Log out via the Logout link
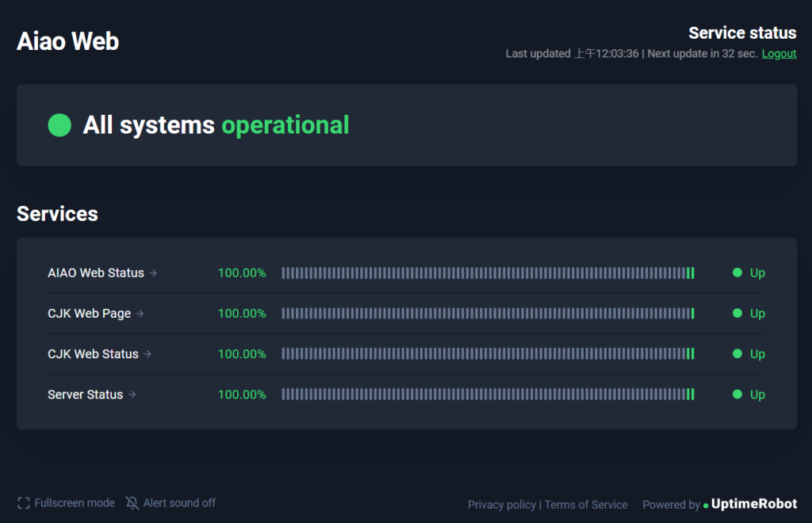The image size is (812, 523). tap(779, 54)
